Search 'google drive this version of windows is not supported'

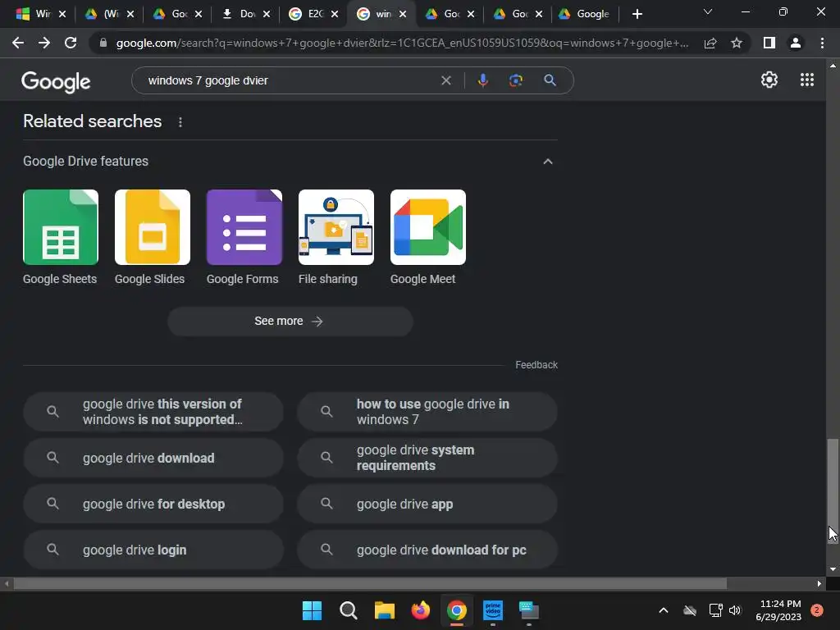[x=153, y=412]
